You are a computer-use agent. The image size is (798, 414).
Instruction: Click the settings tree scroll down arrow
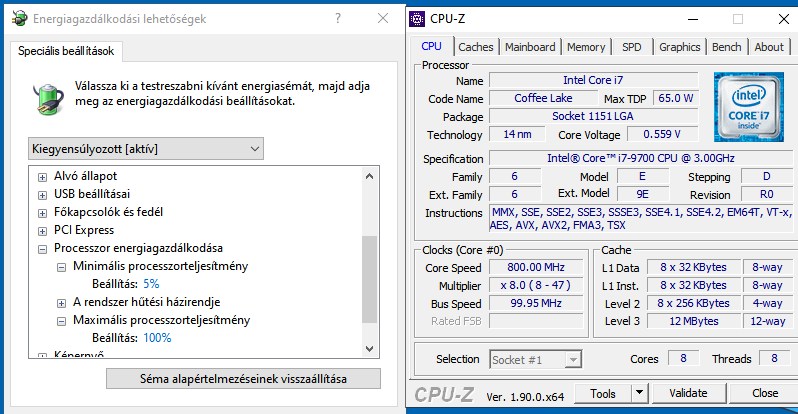pyautogui.click(x=369, y=349)
